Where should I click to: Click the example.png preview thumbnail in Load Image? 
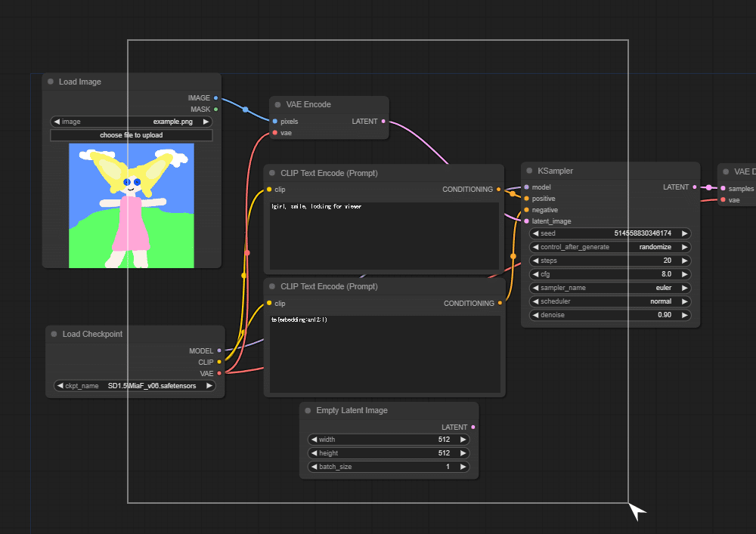coord(131,205)
